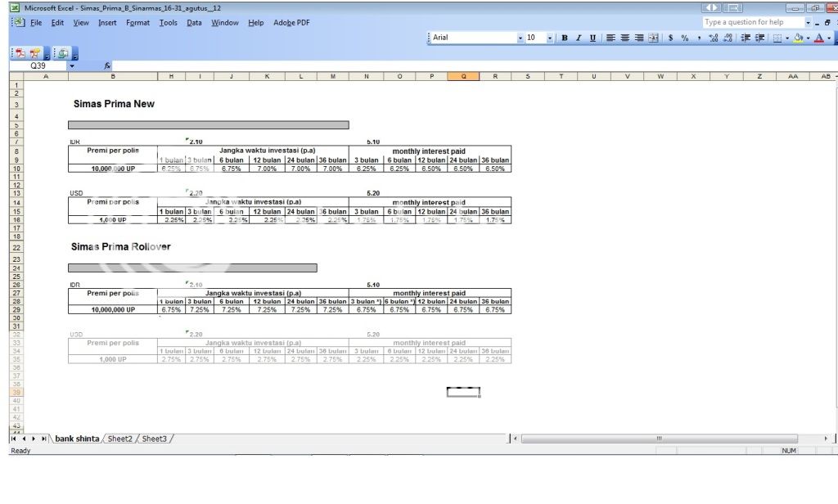Open the Window menu
The image size is (838, 504).
coord(224,22)
